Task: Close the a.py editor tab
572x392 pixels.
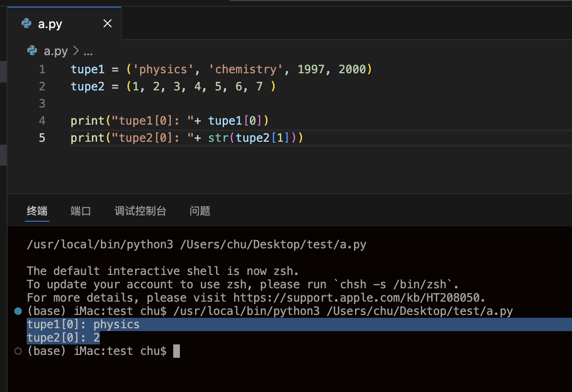Action: pos(108,24)
